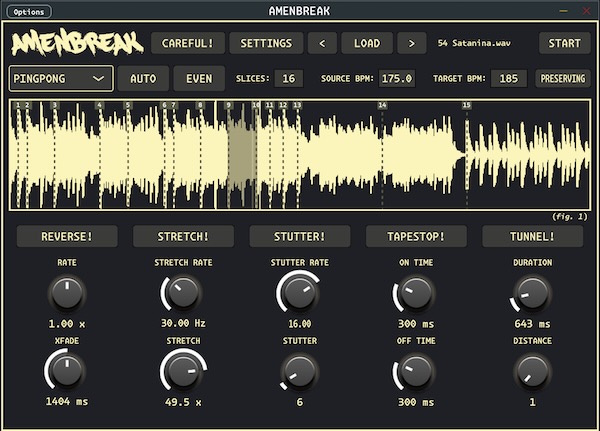Click the TARGET BPM field
The height and width of the screenshot is (431, 600).
point(509,78)
